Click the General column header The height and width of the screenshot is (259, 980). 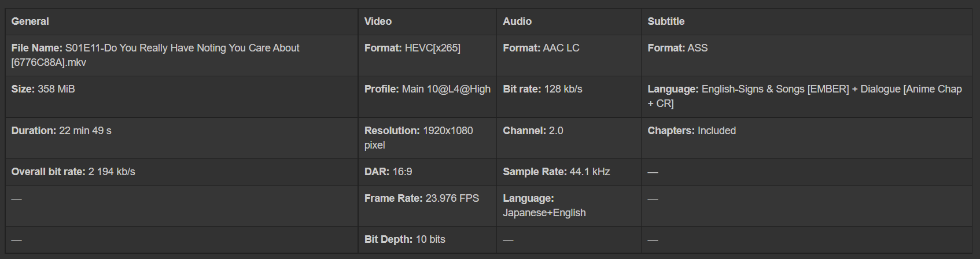[x=30, y=21]
